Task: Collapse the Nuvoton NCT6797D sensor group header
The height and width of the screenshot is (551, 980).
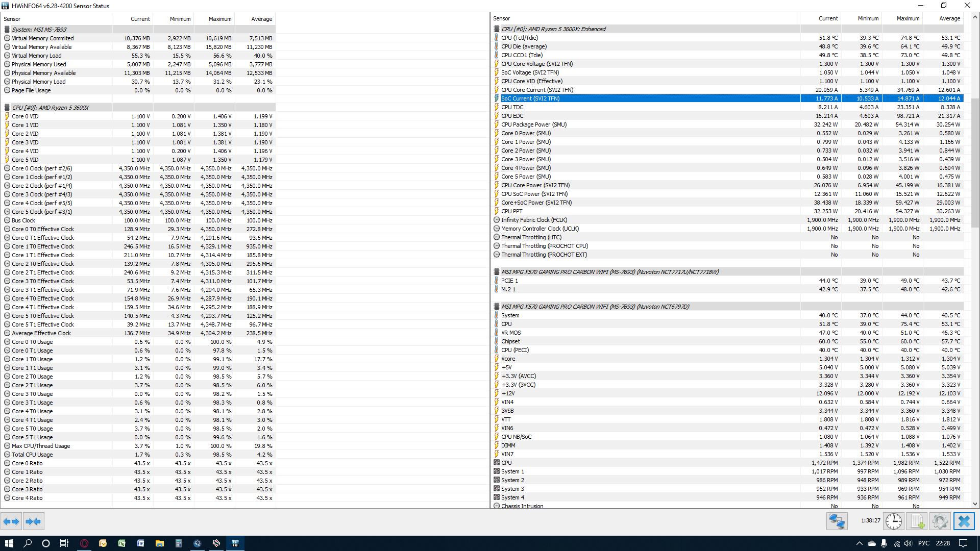Action: [595, 307]
